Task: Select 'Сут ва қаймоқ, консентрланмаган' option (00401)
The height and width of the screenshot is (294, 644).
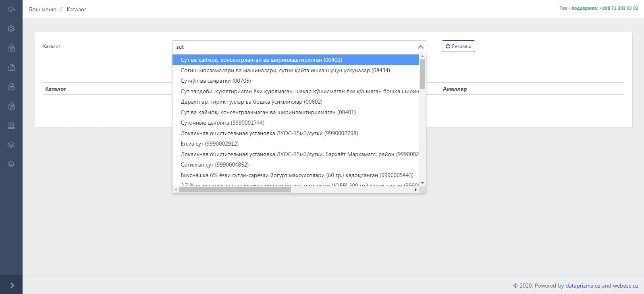Action: click(296, 112)
